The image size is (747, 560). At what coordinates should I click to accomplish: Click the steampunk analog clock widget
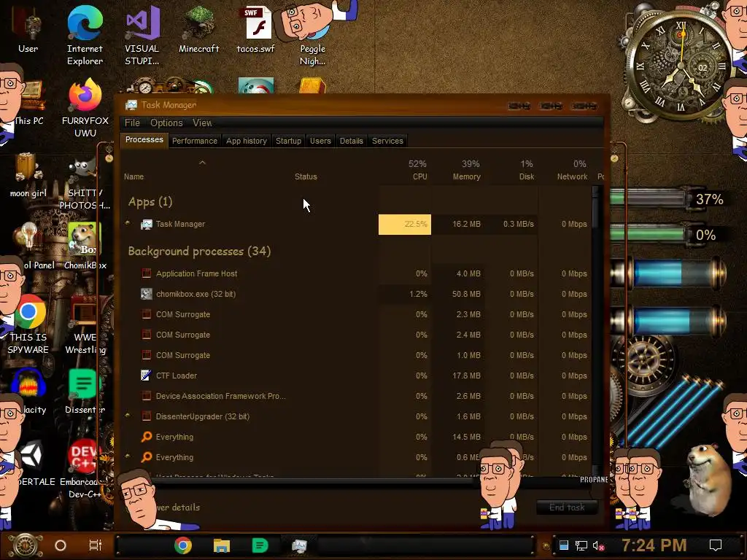coord(681,66)
